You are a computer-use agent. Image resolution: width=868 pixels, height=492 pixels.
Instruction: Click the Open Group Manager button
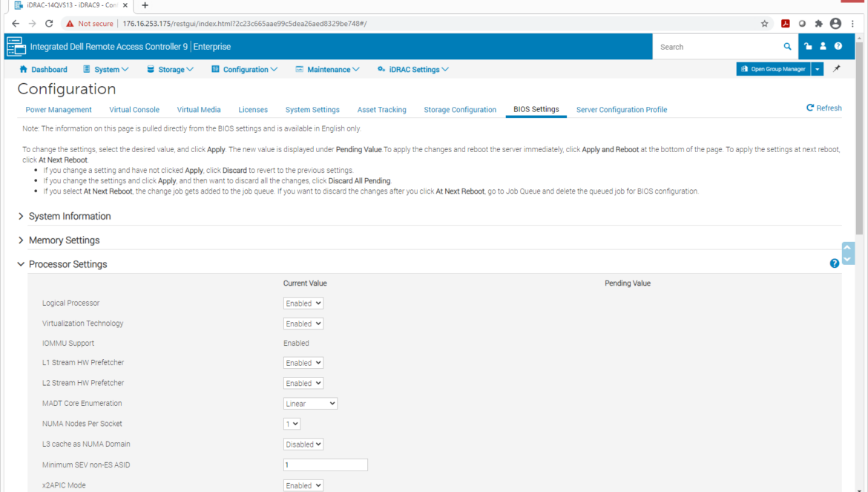tap(773, 68)
